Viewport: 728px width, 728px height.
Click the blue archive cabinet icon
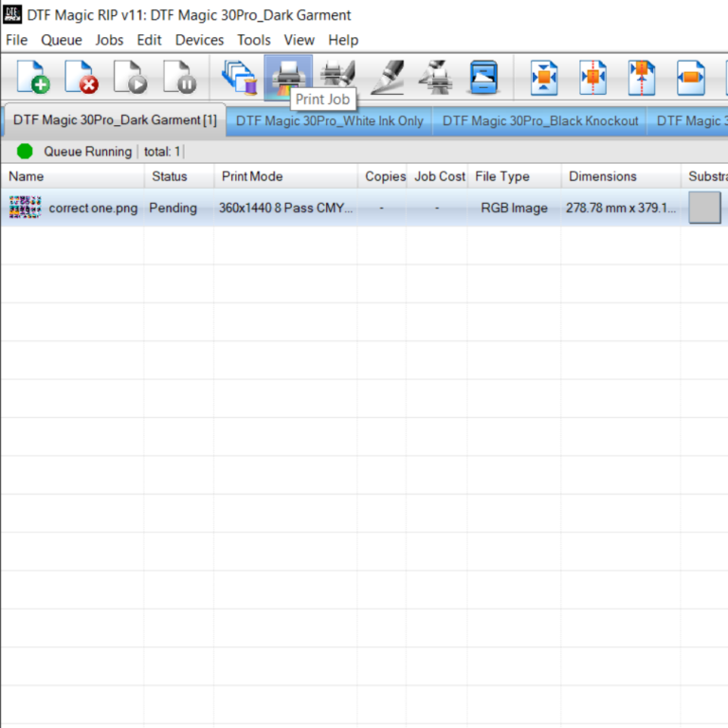pos(483,77)
